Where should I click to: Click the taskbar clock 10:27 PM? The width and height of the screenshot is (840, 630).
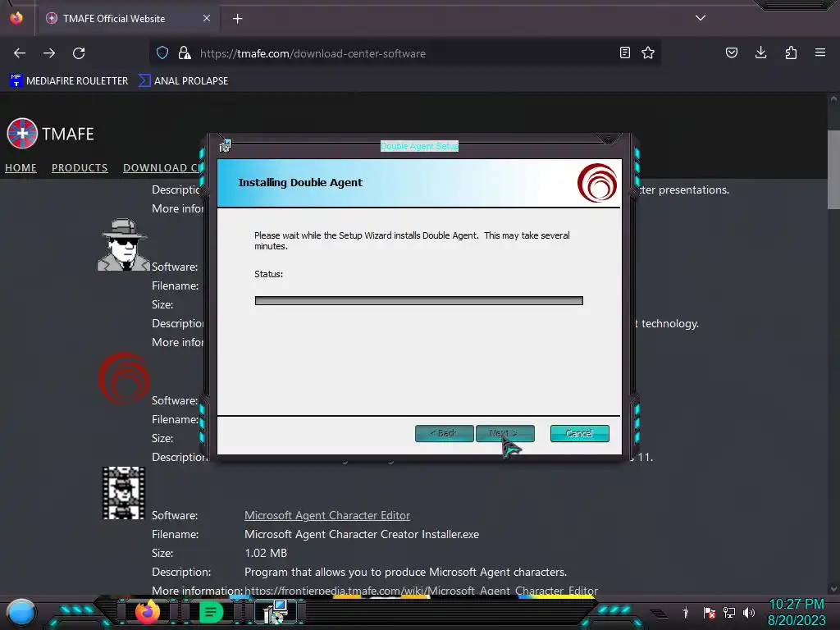797,605
